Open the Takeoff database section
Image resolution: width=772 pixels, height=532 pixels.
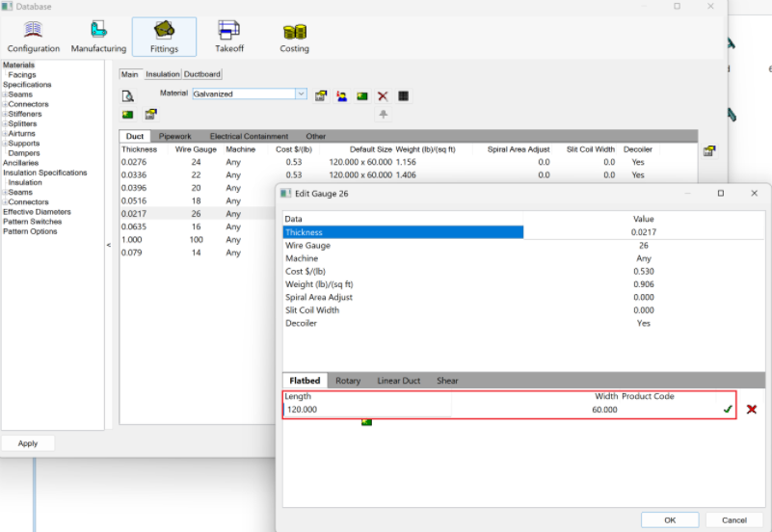[229, 37]
